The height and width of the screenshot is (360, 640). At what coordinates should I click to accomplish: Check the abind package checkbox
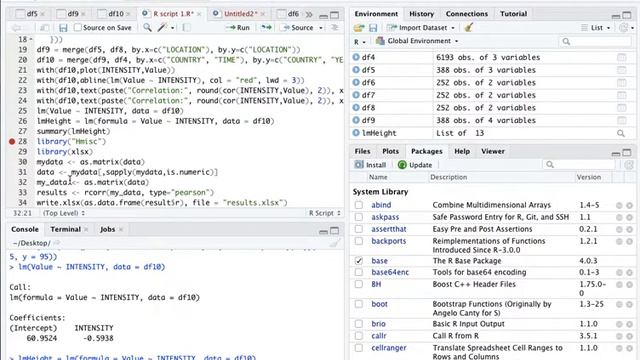click(x=359, y=205)
